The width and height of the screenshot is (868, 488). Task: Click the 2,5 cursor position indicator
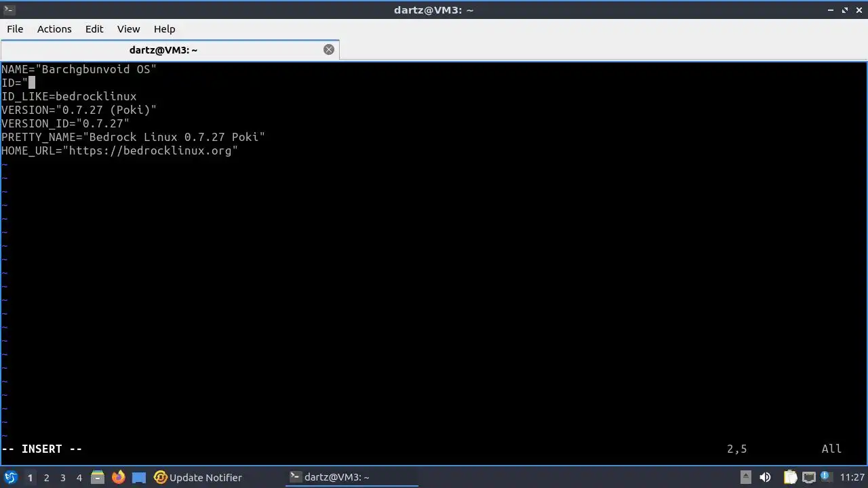coord(736,449)
